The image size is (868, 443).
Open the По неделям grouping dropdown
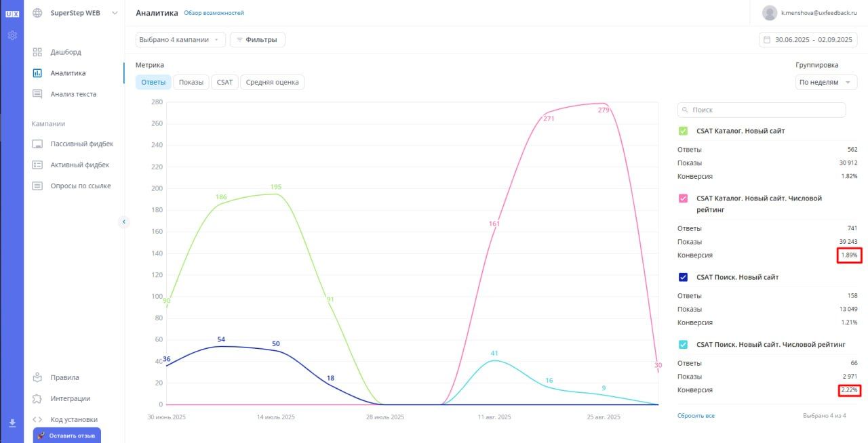pos(826,82)
